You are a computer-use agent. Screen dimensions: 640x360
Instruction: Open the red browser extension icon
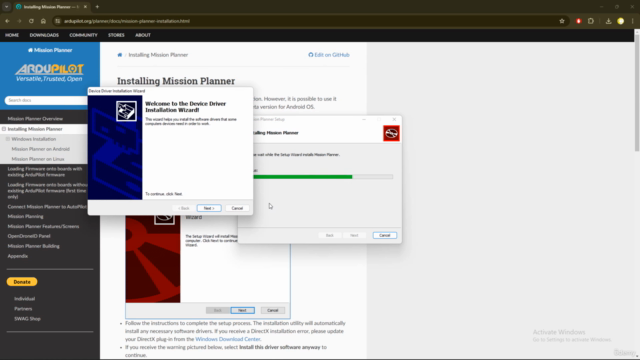point(578,21)
